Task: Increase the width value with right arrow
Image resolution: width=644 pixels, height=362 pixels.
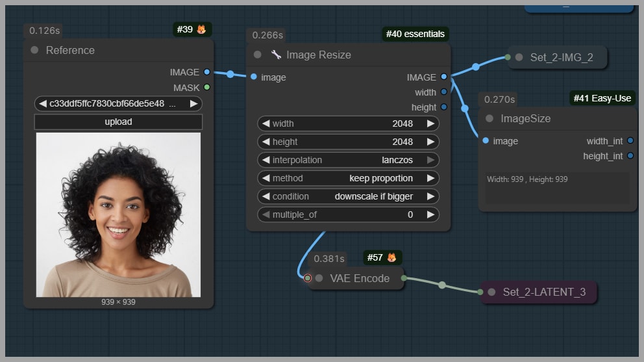Action: click(430, 123)
